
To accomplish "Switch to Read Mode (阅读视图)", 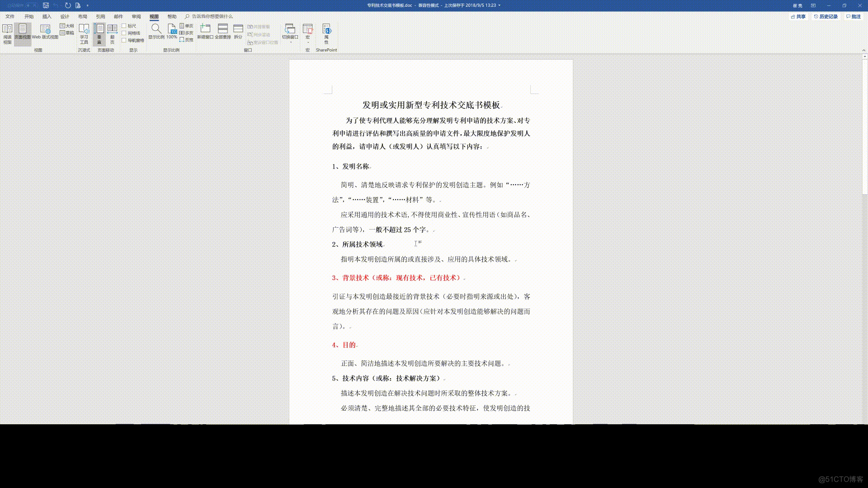I will 7,34.
